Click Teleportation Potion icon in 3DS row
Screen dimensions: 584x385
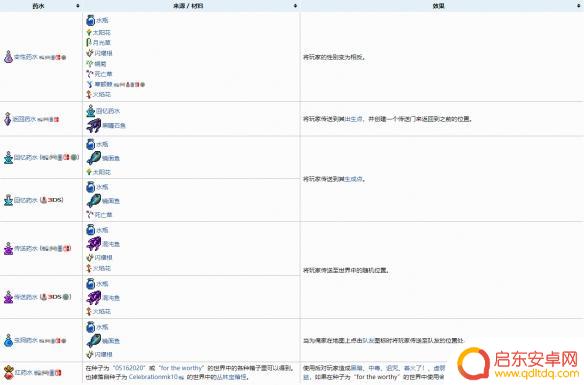tap(8, 297)
